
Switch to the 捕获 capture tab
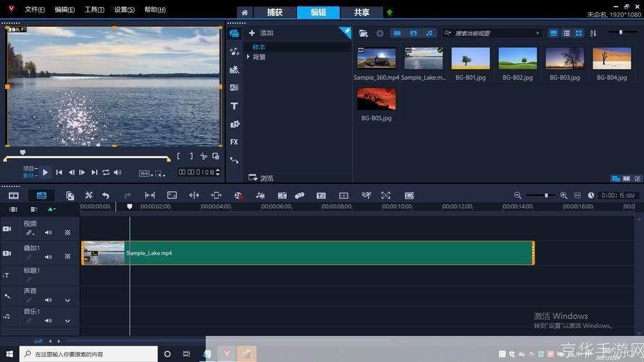(275, 12)
